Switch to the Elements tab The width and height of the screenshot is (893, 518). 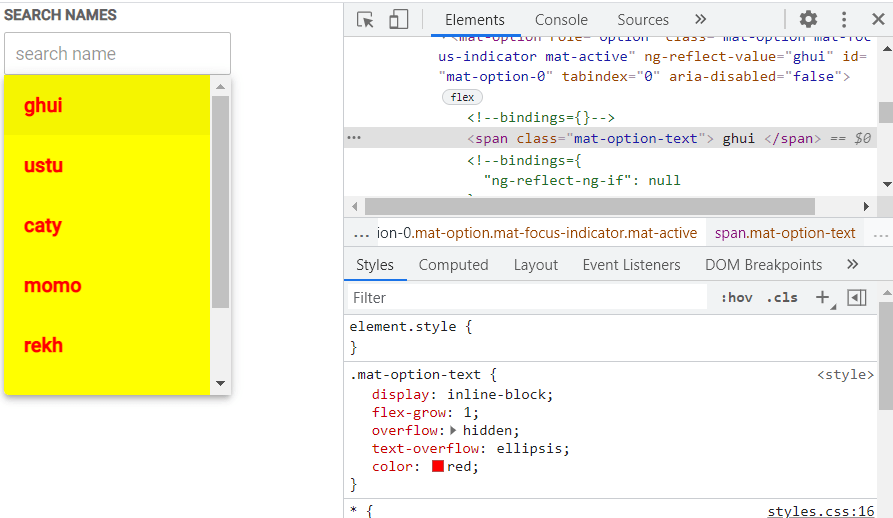(474, 20)
